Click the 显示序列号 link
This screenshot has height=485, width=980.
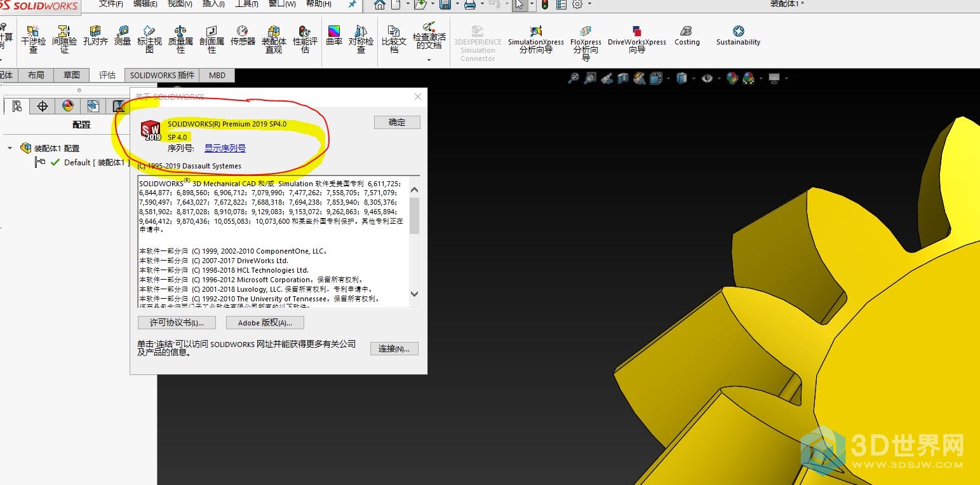[225, 148]
